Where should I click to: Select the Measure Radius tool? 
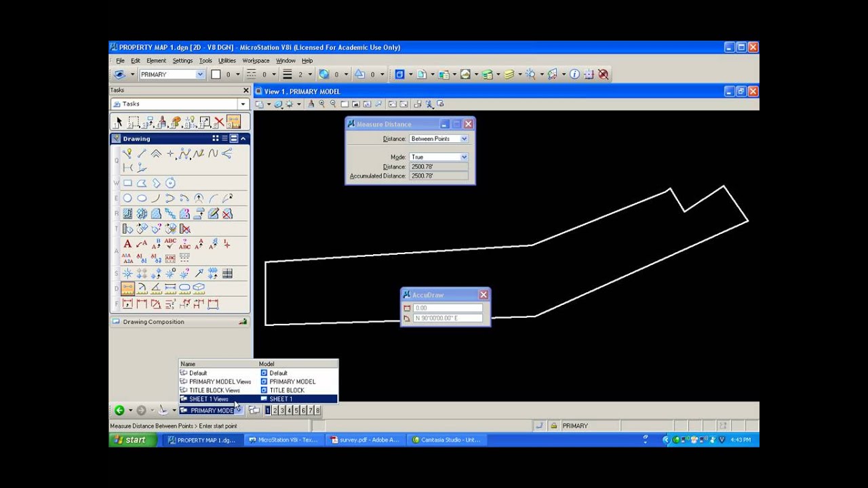tap(142, 288)
